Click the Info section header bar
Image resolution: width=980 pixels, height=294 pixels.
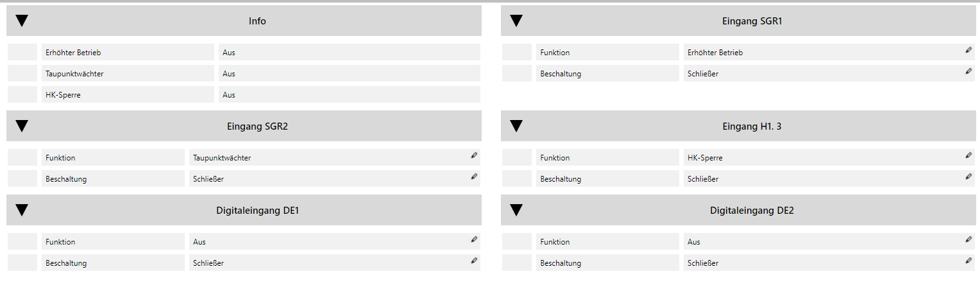point(244,21)
